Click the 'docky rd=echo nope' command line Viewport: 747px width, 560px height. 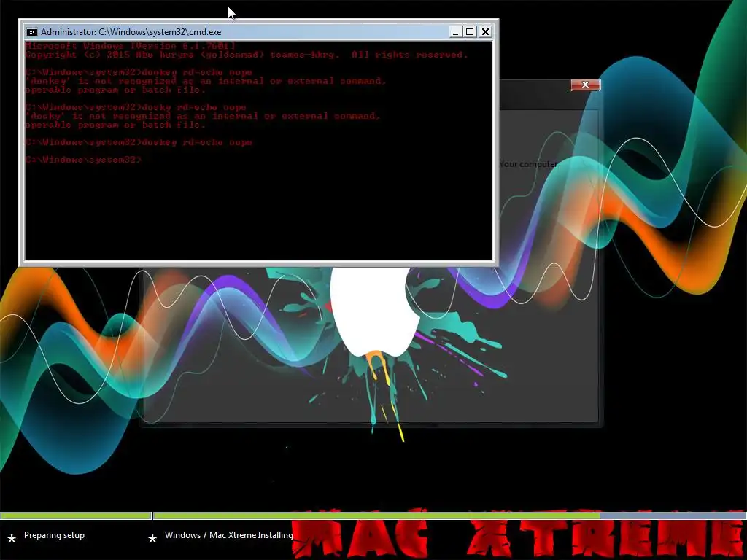click(x=136, y=107)
